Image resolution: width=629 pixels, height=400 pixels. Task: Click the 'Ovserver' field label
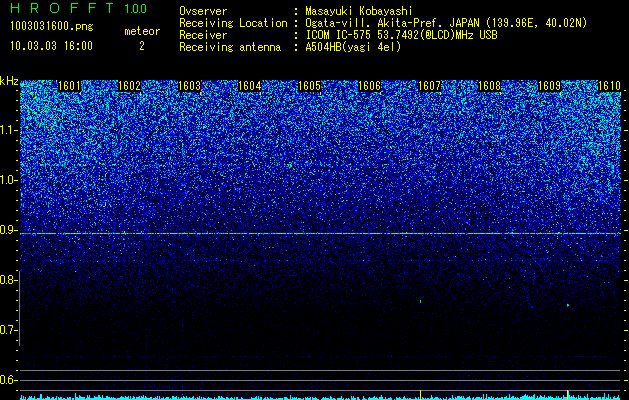tap(203, 11)
